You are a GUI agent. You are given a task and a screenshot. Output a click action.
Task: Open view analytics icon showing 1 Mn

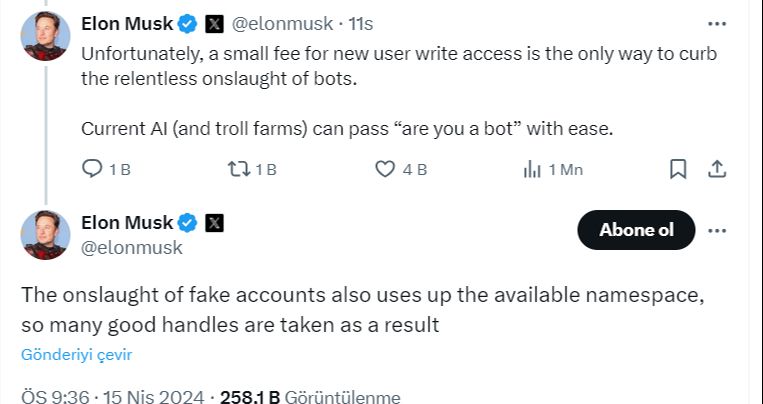(532, 169)
